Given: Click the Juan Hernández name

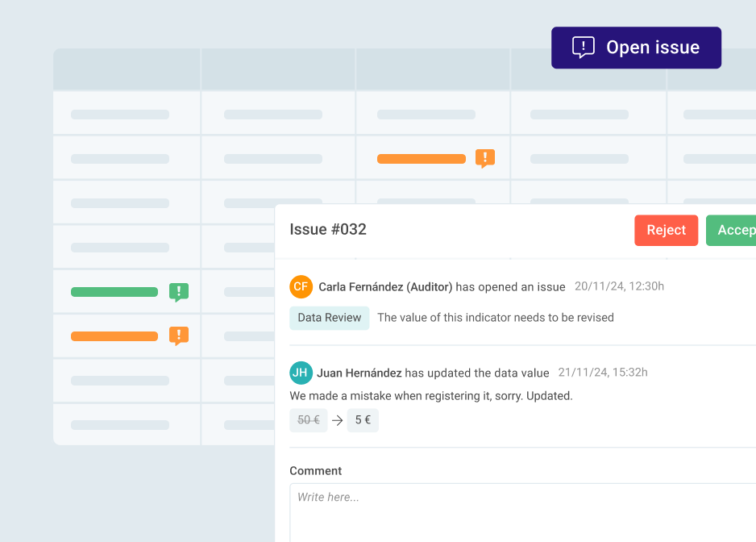Looking at the screenshot, I should coord(359,373).
